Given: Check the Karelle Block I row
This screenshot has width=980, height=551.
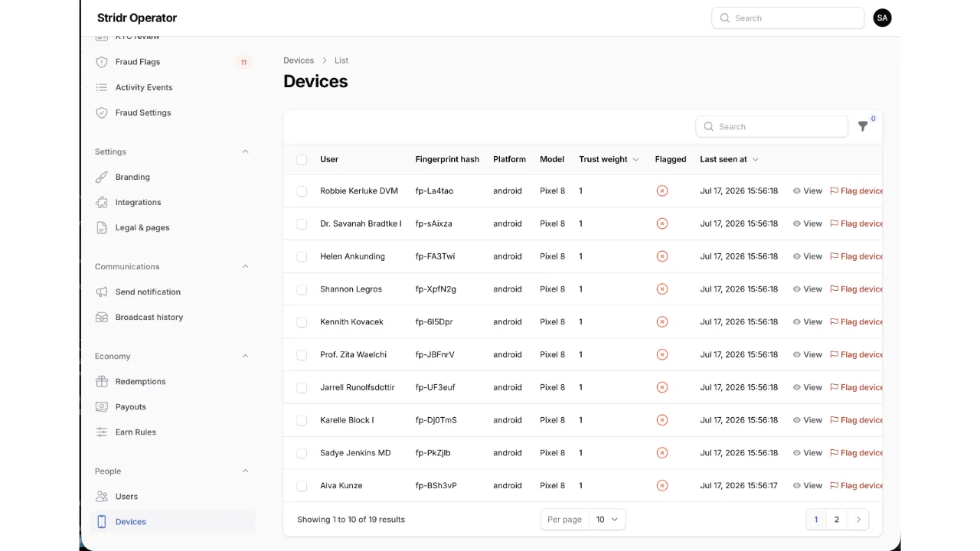Looking at the screenshot, I should pos(302,420).
